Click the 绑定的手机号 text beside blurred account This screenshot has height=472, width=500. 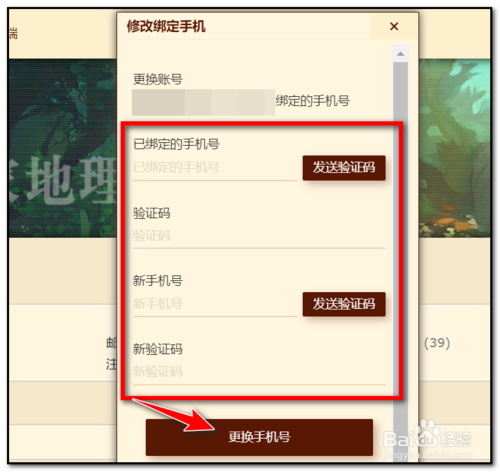coord(313,101)
